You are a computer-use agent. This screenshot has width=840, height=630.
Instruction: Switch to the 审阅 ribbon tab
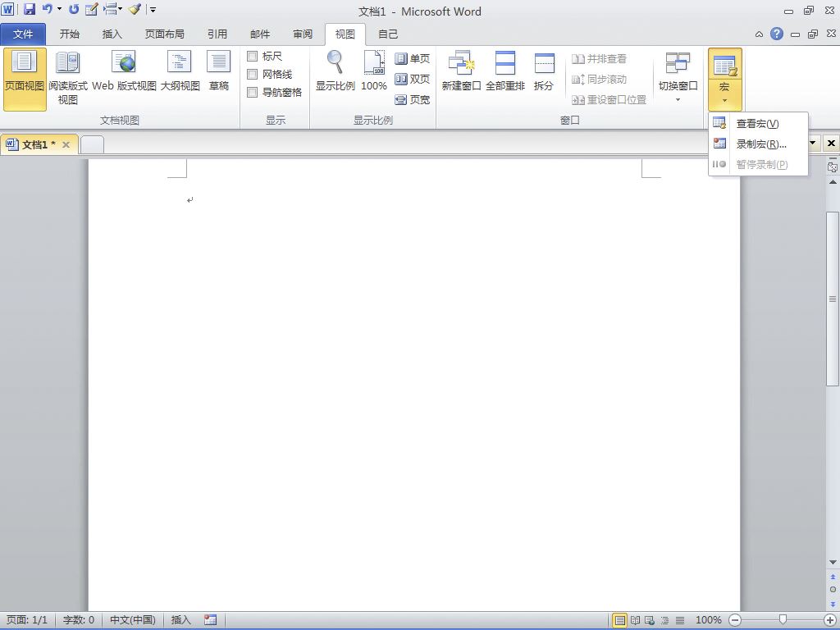point(302,34)
